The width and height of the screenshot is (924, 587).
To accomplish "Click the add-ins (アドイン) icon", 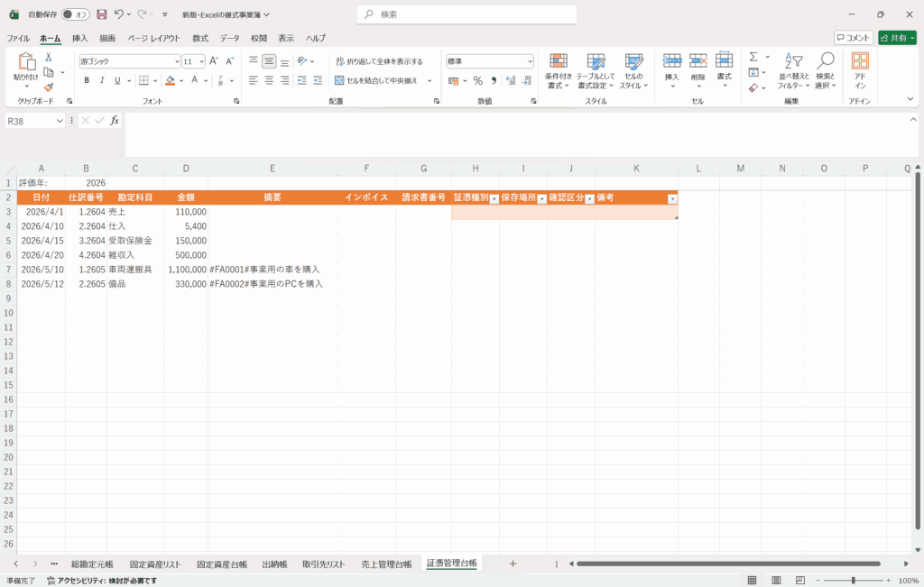I will tap(860, 69).
